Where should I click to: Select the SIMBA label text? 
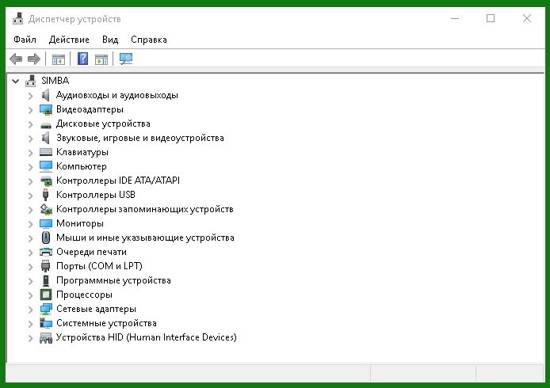pos(55,81)
